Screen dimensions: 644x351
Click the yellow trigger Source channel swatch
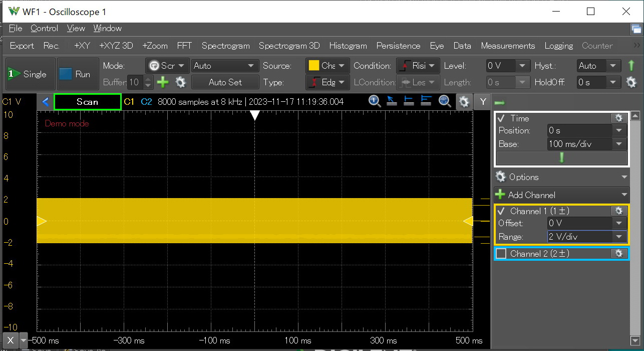[314, 66]
